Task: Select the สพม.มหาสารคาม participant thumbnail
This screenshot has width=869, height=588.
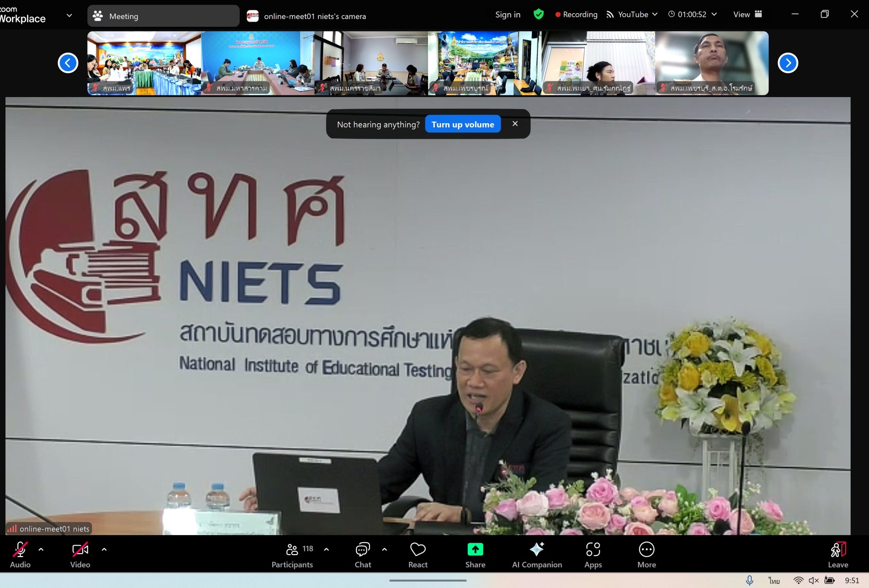Action: [258, 63]
